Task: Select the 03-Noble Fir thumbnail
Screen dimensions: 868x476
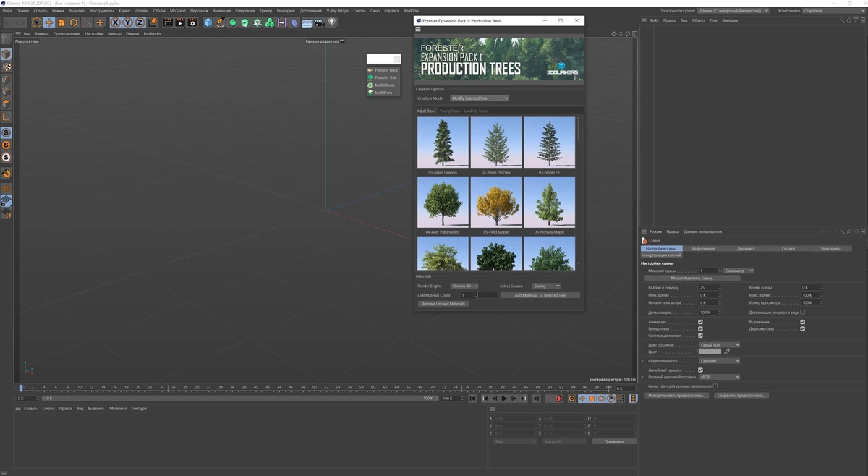Action: click(550, 143)
